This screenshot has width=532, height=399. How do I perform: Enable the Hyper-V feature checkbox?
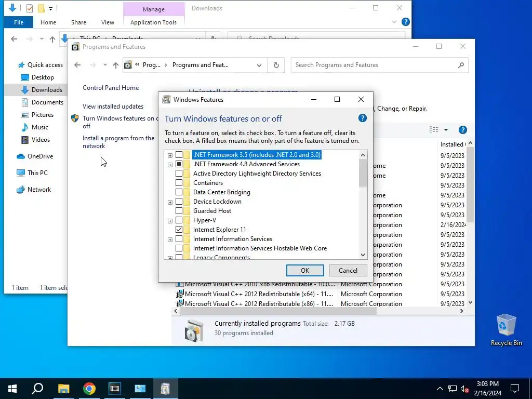pos(179,220)
